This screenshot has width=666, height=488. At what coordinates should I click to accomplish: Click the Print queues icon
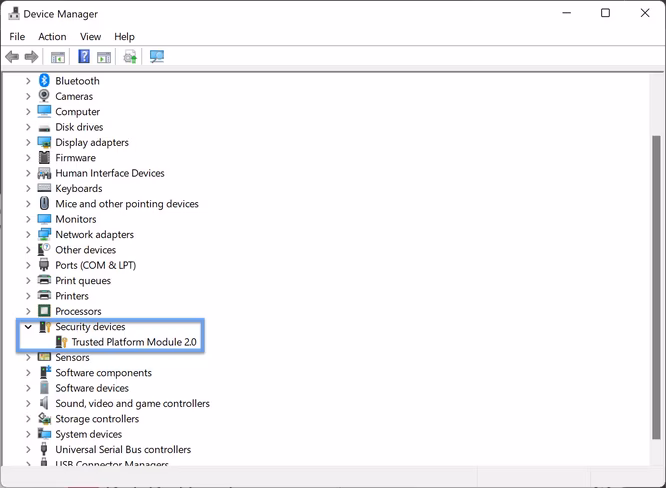click(44, 280)
